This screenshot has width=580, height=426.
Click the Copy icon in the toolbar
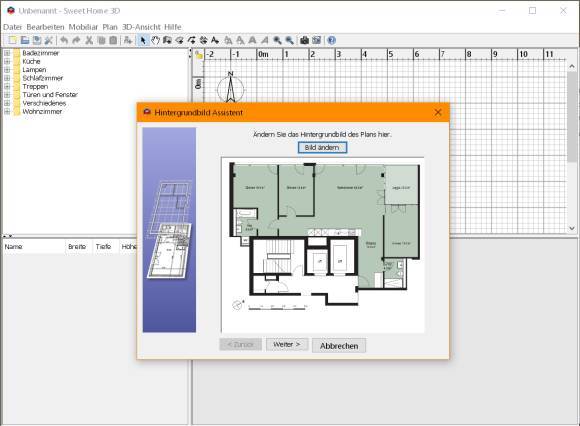click(101, 40)
